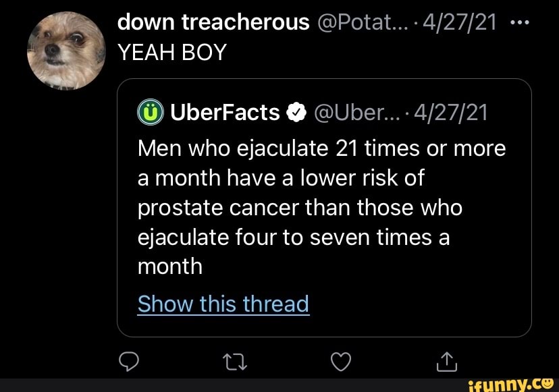Toggle the like status on the tweet

pos(341,362)
